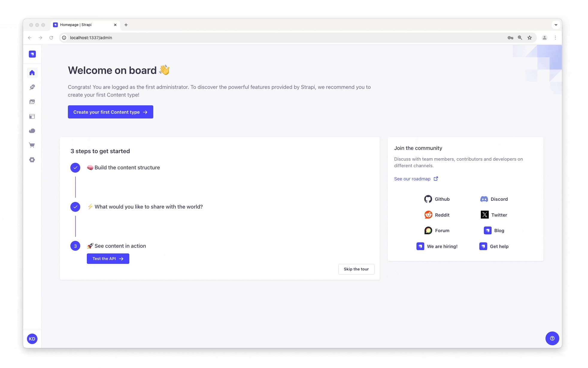Image resolution: width=588 pixels, height=368 pixels.
Task: Go to Home via sidebar icon
Action: pyautogui.click(x=32, y=73)
